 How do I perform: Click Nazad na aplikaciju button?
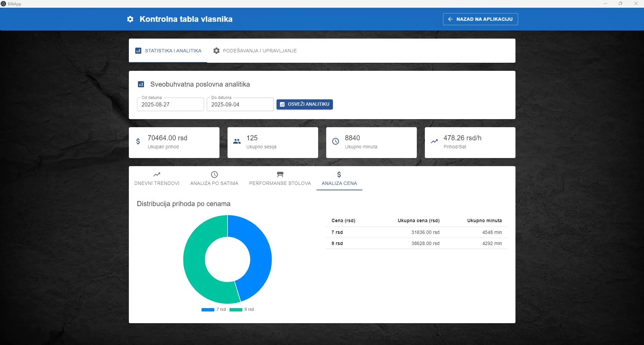point(480,19)
